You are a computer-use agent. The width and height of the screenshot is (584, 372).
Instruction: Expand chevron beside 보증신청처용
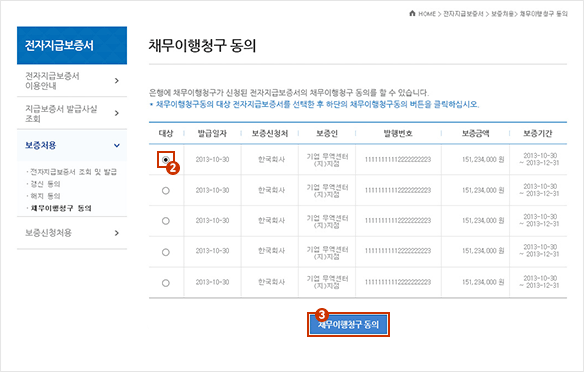[117, 233]
